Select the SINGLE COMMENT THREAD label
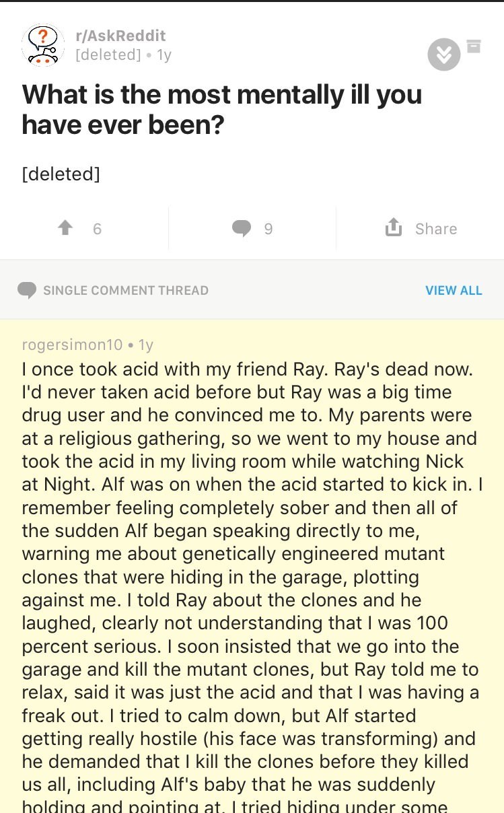 (x=126, y=291)
